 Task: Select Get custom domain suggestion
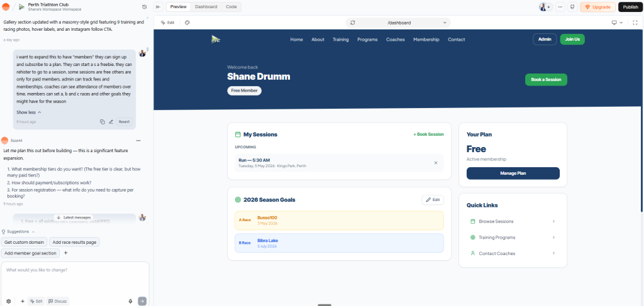click(x=25, y=243)
